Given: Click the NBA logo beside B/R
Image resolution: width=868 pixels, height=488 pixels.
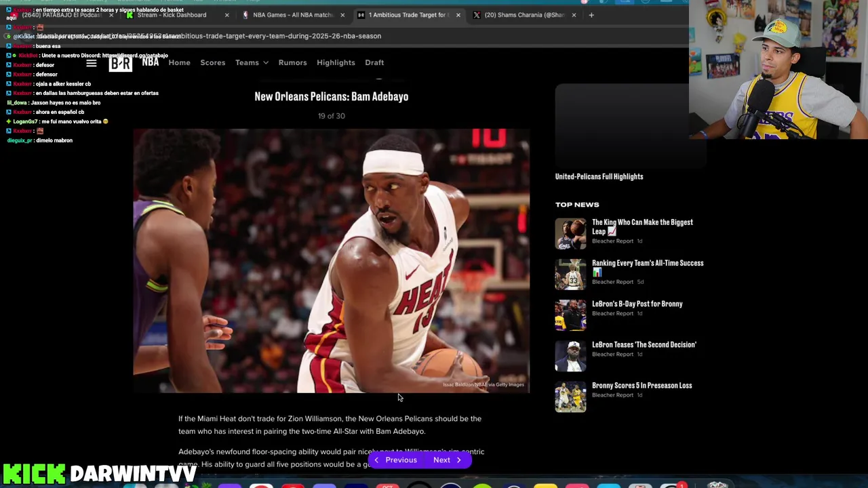Looking at the screenshot, I should 151,62.
